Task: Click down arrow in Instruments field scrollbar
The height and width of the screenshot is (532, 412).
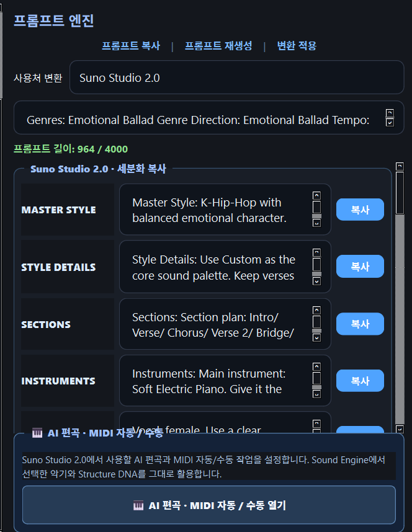Action: 316,394
